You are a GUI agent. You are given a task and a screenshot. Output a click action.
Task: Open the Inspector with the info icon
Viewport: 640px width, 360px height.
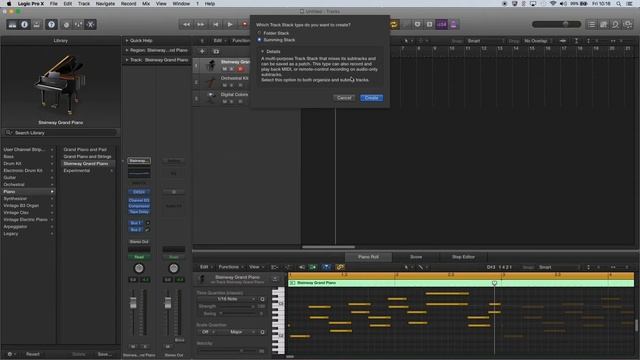coord(24,24)
